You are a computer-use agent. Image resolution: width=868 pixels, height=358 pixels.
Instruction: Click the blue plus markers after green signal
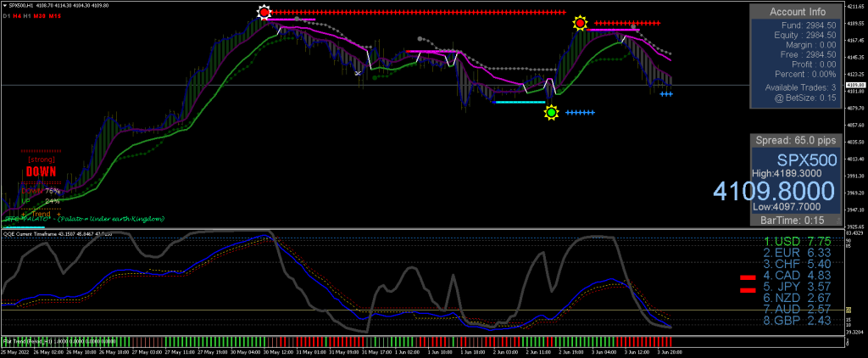[x=581, y=112]
